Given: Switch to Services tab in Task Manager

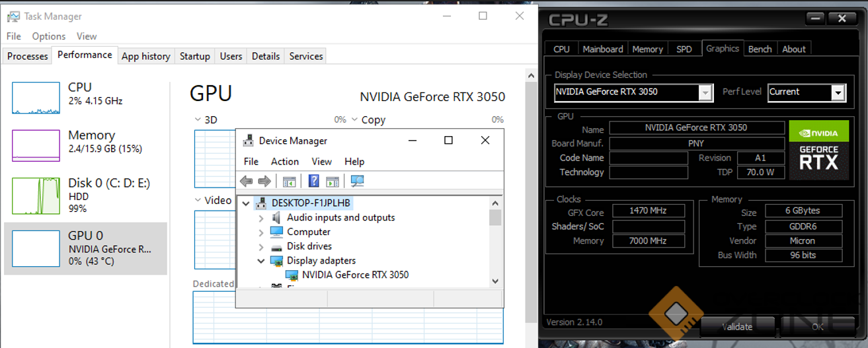Looking at the screenshot, I should [x=306, y=56].
